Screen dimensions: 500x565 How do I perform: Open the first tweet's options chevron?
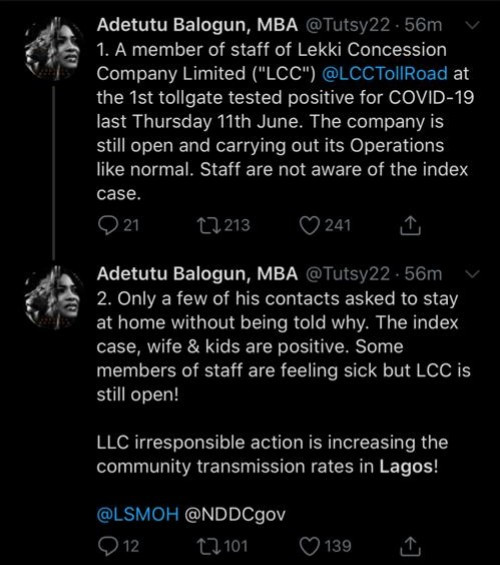click(472, 25)
